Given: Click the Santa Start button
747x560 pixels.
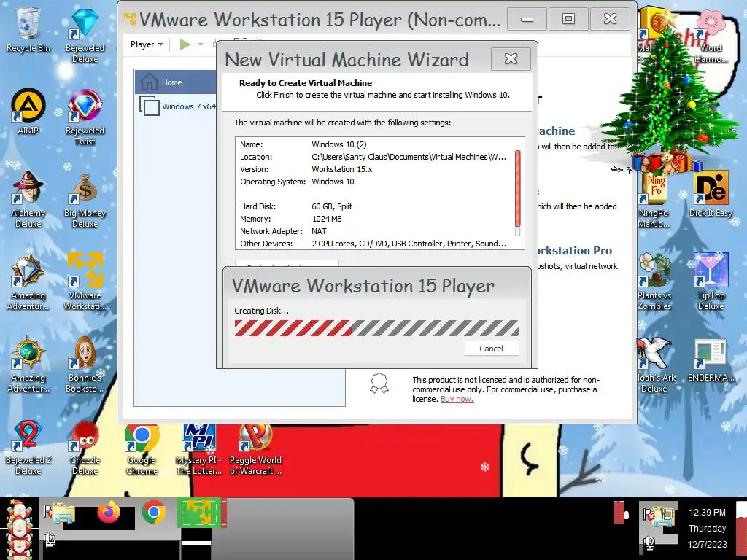Looking at the screenshot, I should [19, 529].
